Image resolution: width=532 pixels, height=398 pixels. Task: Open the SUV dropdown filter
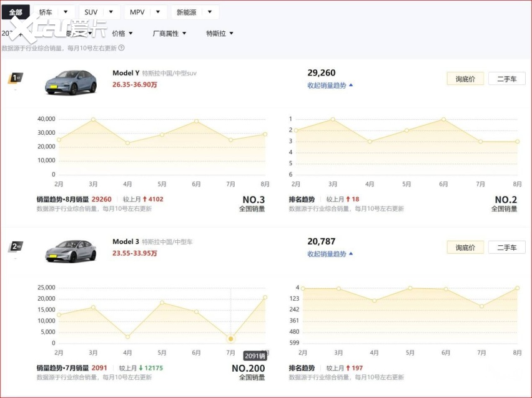[99, 12]
